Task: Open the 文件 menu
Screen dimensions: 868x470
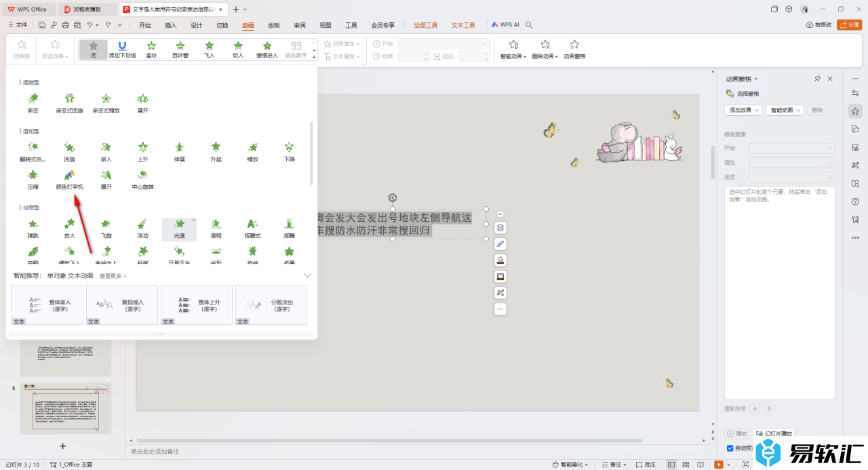Action: click(18, 25)
